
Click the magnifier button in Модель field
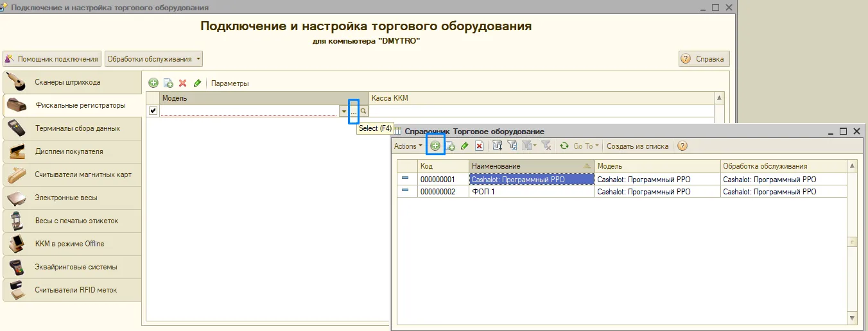[363, 111]
